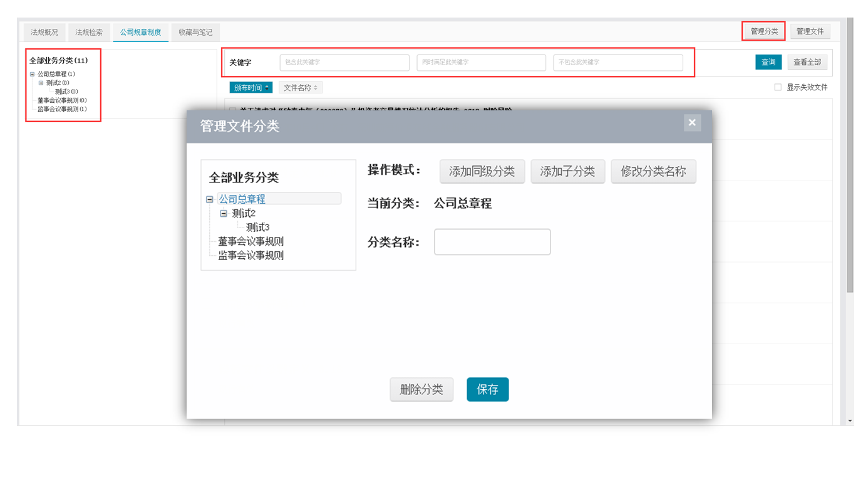The width and height of the screenshot is (868, 482).
Task: Focus the 分类名称 text field
Action: tap(492, 242)
